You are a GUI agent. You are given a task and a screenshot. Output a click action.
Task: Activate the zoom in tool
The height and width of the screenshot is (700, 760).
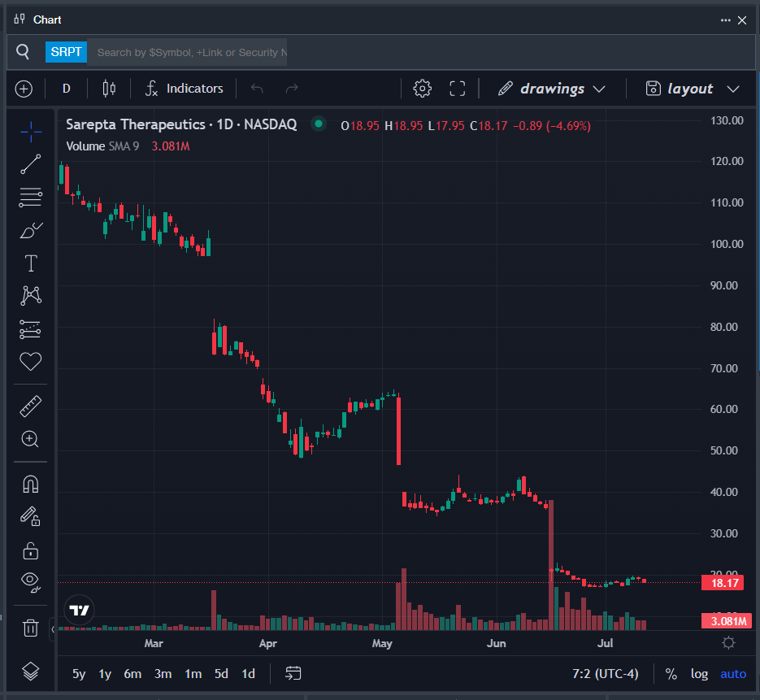click(x=31, y=439)
